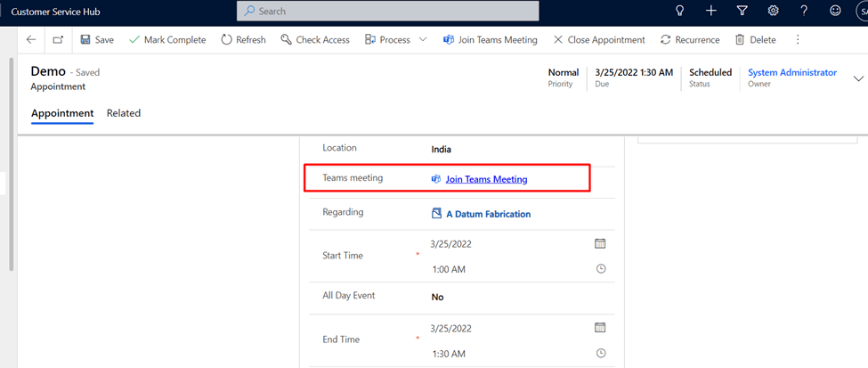The height and width of the screenshot is (368, 868).
Task: Open record in new window icon
Action: click(58, 40)
